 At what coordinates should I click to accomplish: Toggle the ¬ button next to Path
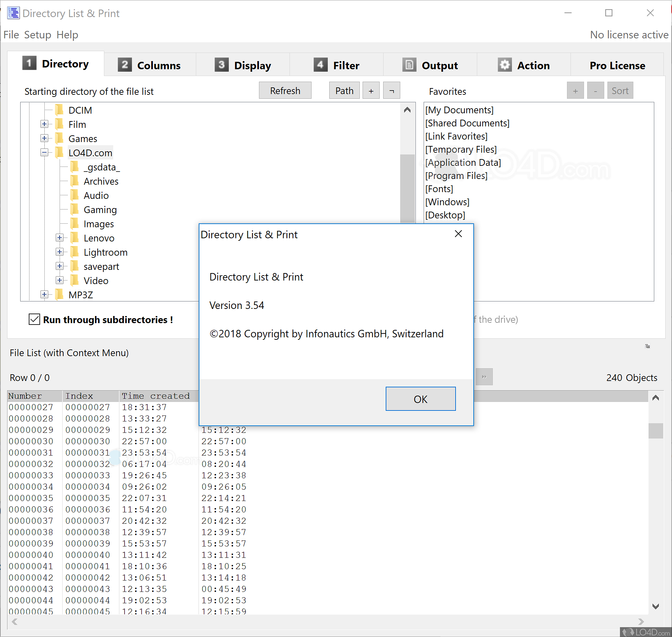point(391,90)
